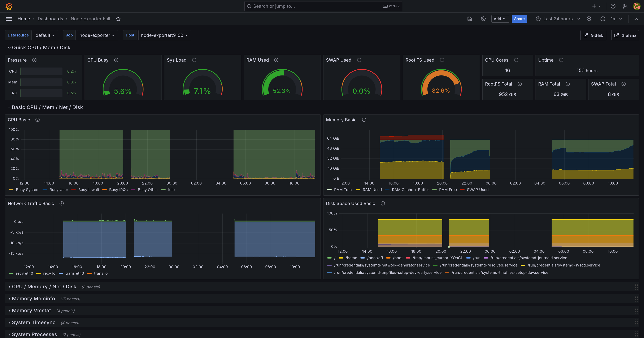644x338 pixels.
Task: Grab drag handle of Memory Meminfo row
Action: click(636, 299)
